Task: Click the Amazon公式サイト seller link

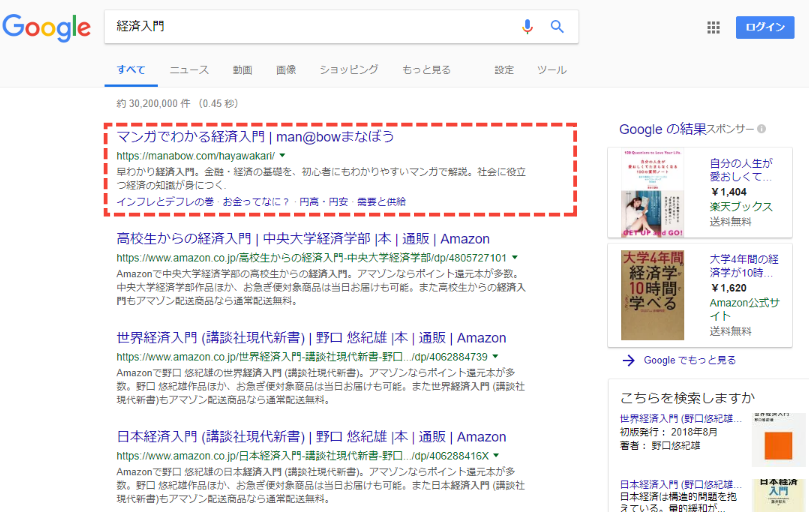Action: [745, 309]
